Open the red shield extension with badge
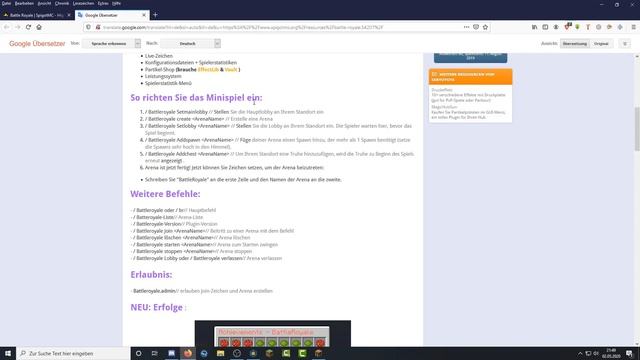This screenshot has height=360, width=640. tap(567, 27)
